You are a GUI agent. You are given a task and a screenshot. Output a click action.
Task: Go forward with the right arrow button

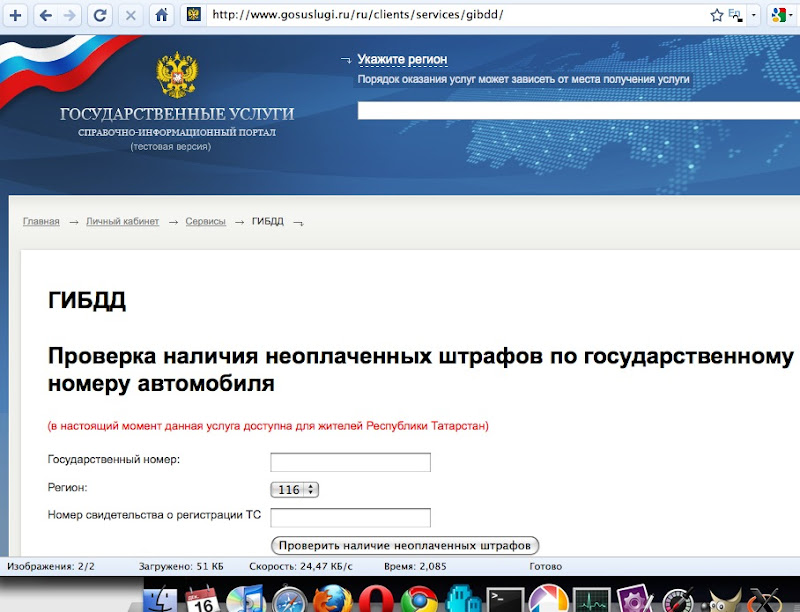click(69, 15)
